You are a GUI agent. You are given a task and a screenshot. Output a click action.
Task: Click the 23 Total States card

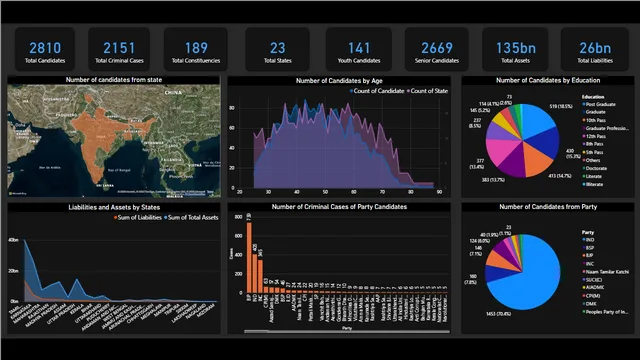pos(278,49)
